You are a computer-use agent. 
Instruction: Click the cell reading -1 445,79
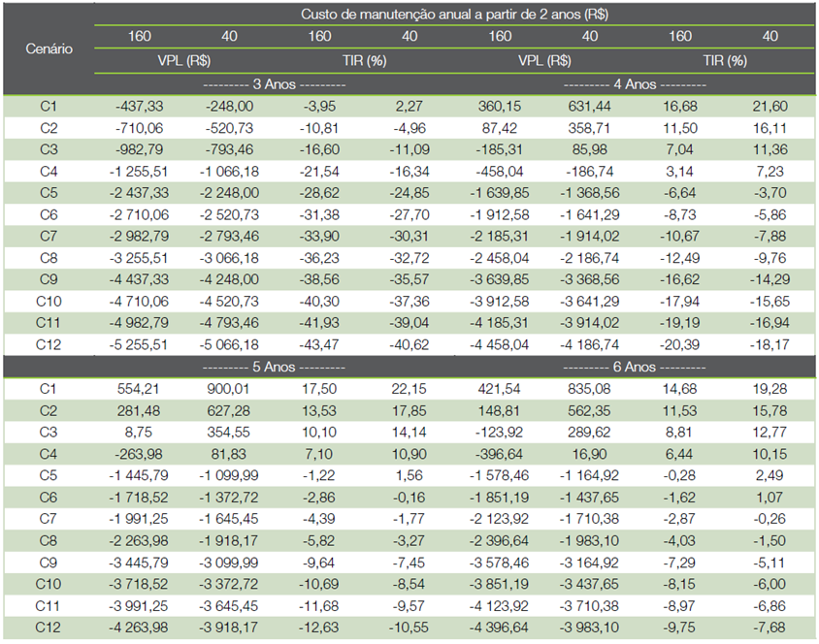139,475
